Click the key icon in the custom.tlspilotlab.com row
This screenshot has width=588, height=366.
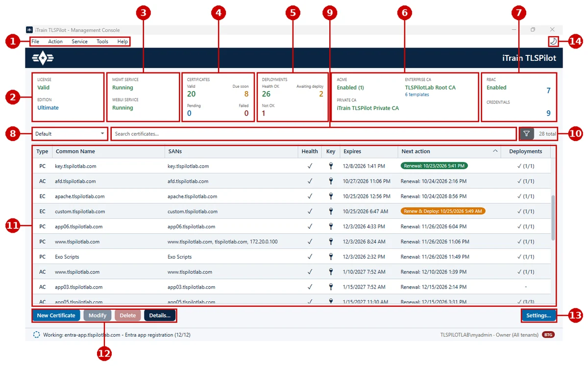tap(331, 212)
